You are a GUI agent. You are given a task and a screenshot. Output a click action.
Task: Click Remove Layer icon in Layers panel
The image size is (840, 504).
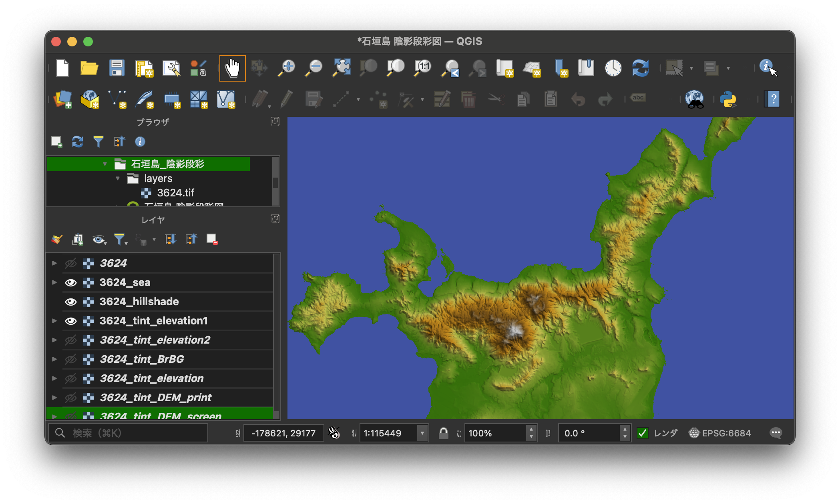[x=212, y=239]
